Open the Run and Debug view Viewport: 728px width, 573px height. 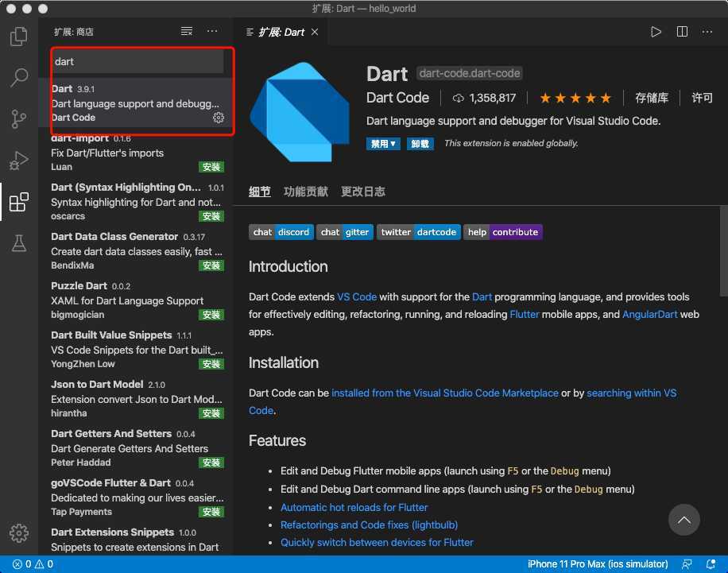[18, 161]
